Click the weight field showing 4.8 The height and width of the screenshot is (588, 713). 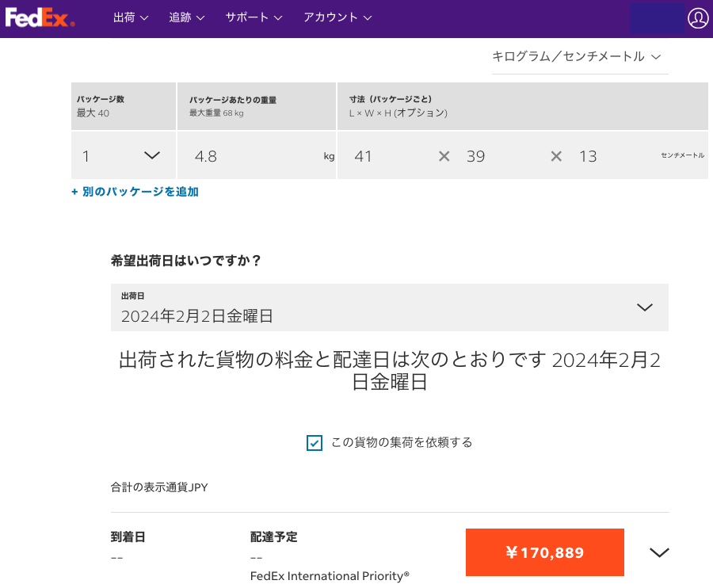pos(257,155)
